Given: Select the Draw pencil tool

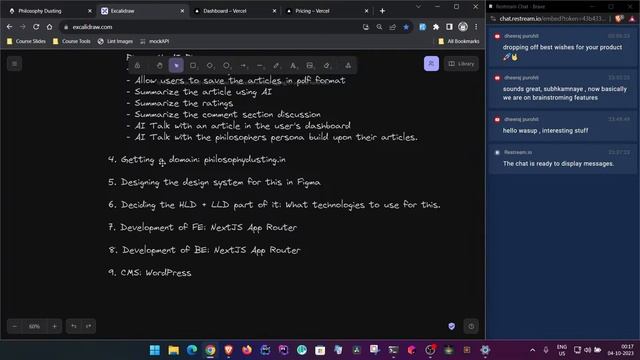Looking at the screenshot, I should (x=276, y=65).
